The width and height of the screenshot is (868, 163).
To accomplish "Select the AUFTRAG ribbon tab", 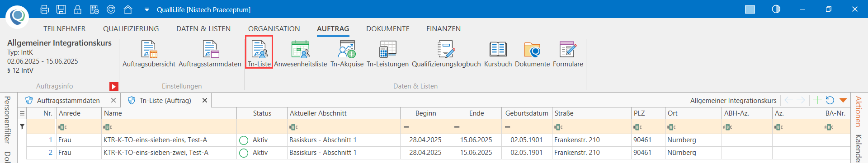I will tap(333, 28).
